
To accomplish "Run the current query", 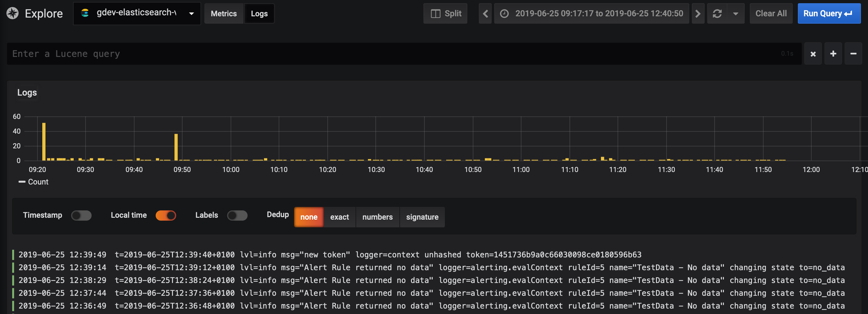I will click(x=829, y=13).
